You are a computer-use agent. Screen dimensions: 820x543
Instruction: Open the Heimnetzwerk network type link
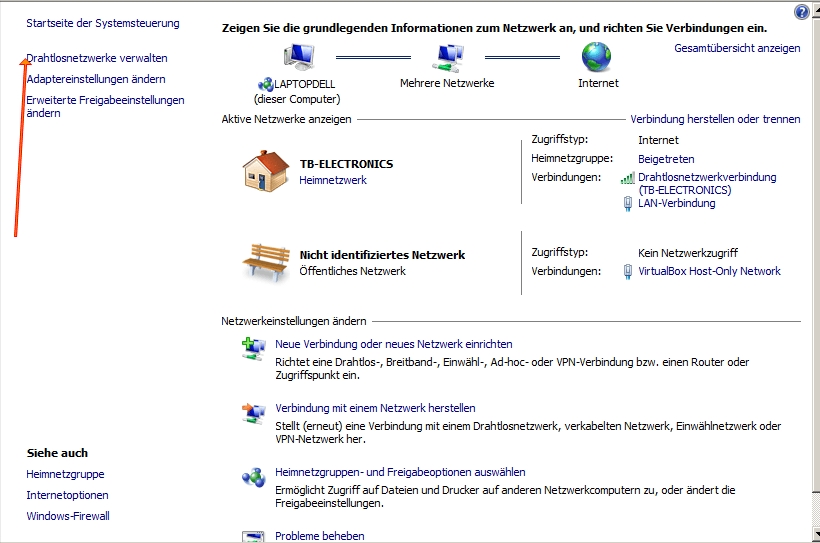click(x=333, y=180)
